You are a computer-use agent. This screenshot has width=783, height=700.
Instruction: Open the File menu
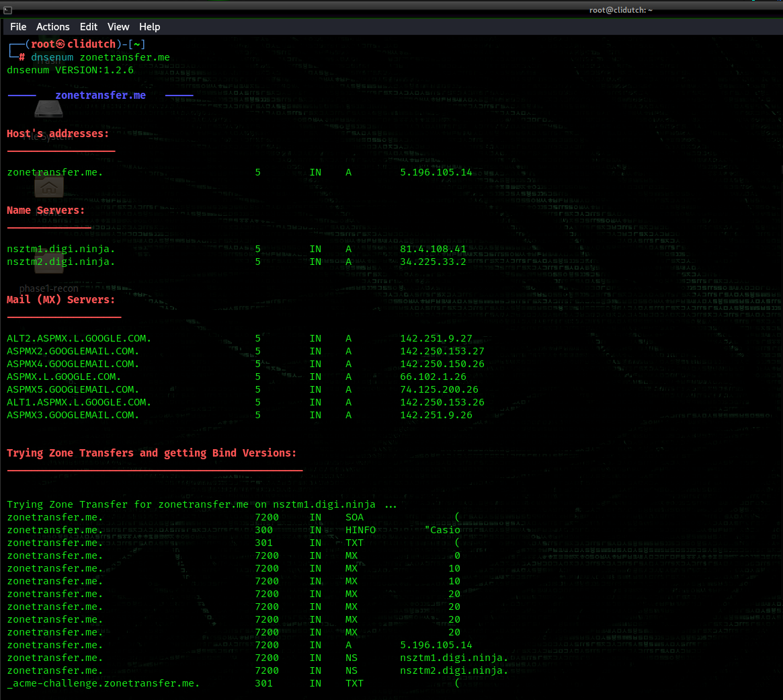(17, 27)
